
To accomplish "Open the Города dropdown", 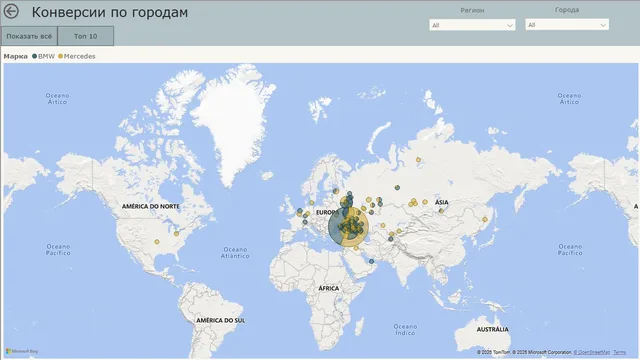I will click(x=567, y=25).
